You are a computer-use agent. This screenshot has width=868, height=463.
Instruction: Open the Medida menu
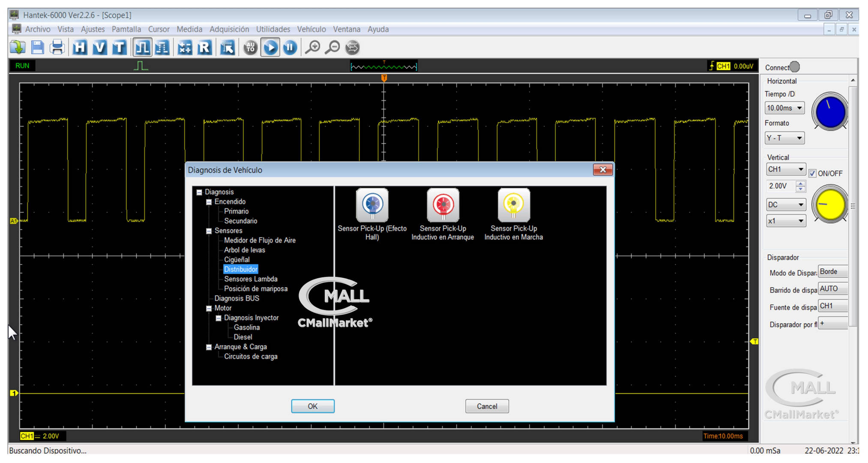[x=189, y=29]
